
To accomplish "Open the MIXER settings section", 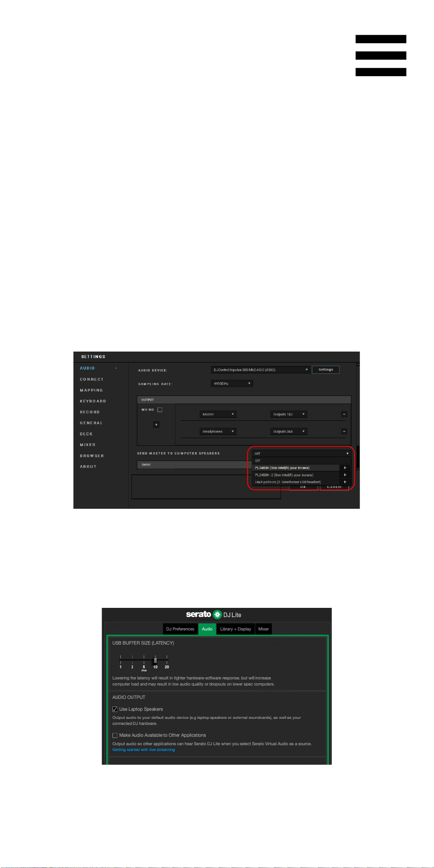I will click(x=88, y=445).
